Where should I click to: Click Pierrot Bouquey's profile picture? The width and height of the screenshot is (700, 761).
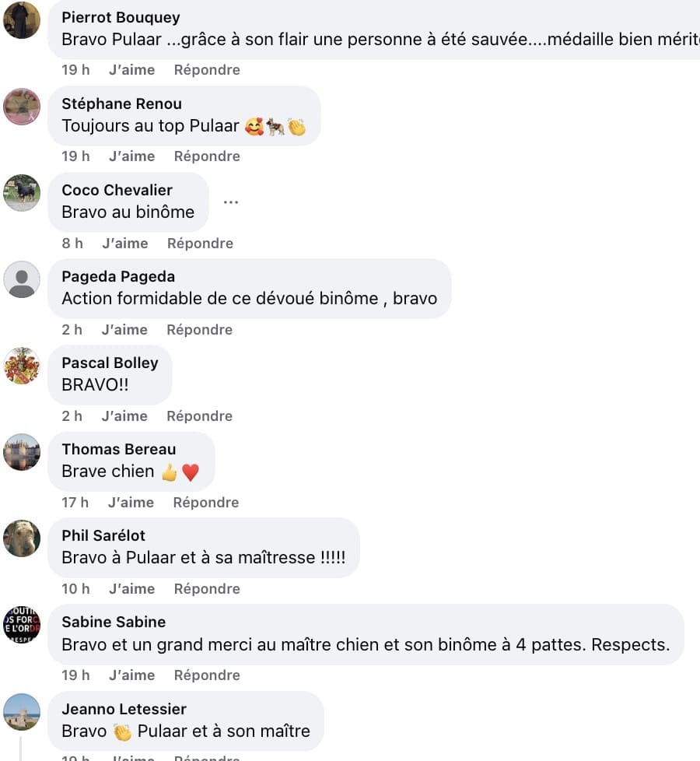22,20
